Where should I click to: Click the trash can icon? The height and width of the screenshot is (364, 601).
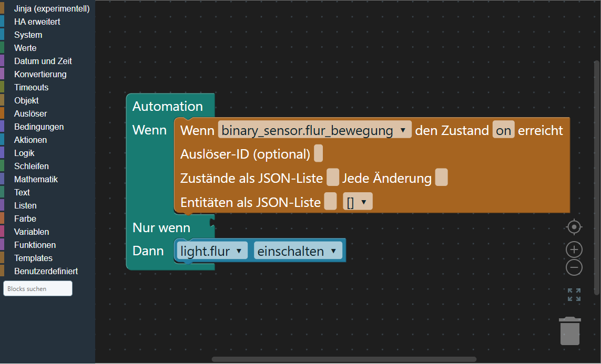pyautogui.click(x=570, y=331)
